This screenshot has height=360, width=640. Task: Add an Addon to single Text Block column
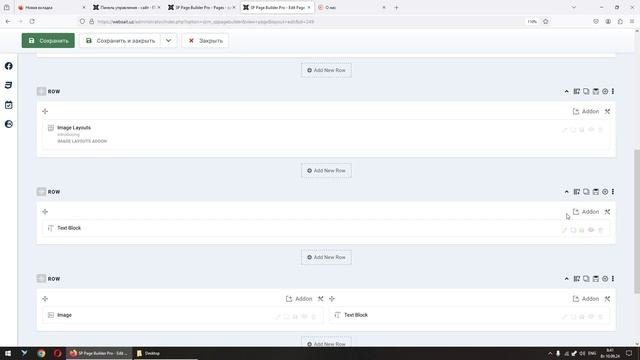click(x=586, y=212)
